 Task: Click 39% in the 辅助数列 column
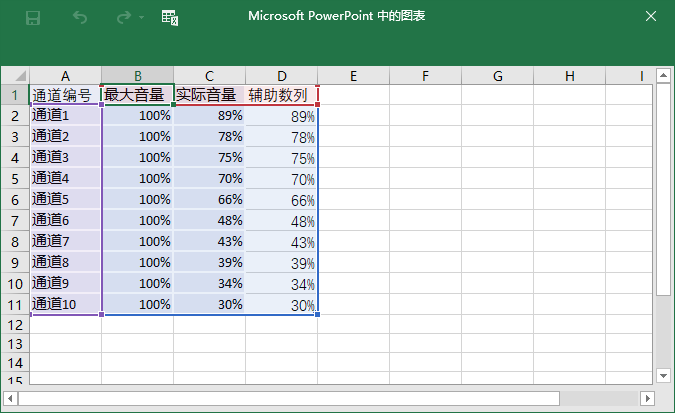[x=282, y=262]
